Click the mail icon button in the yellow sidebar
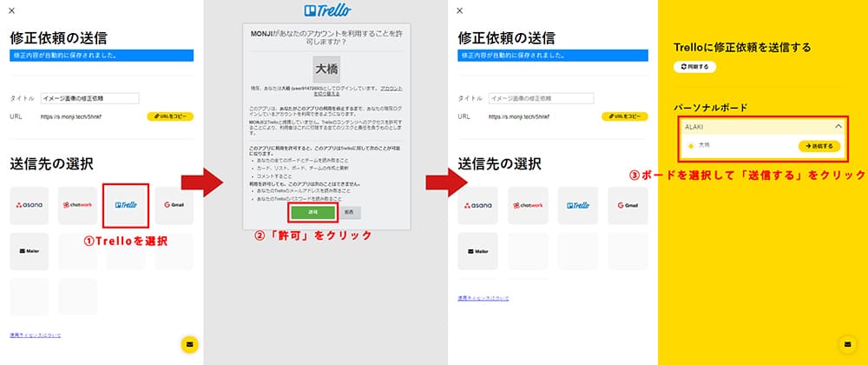Viewport: 868px width, 365px height. (x=847, y=344)
